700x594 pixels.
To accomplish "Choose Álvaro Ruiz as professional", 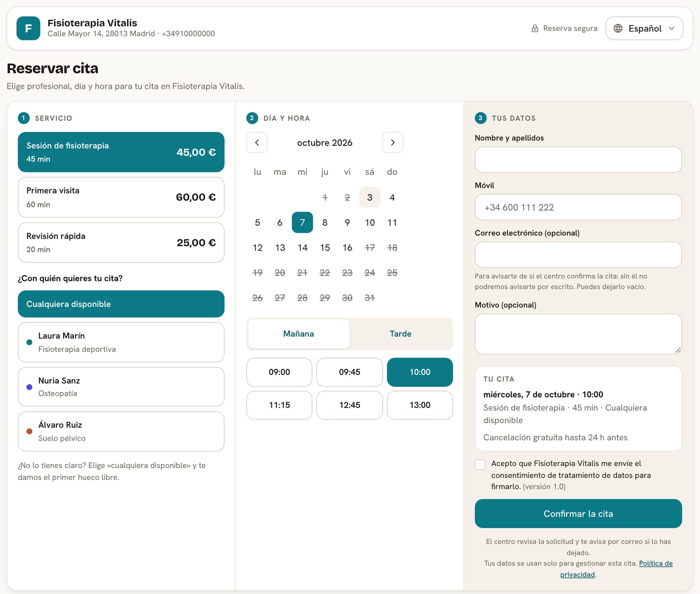I will click(x=121, y=431).
